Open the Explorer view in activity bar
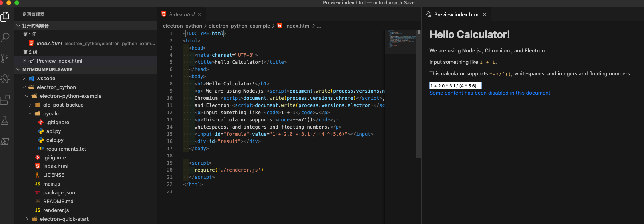The width and height of the screenshot is (644, 224). click(5, 16)
